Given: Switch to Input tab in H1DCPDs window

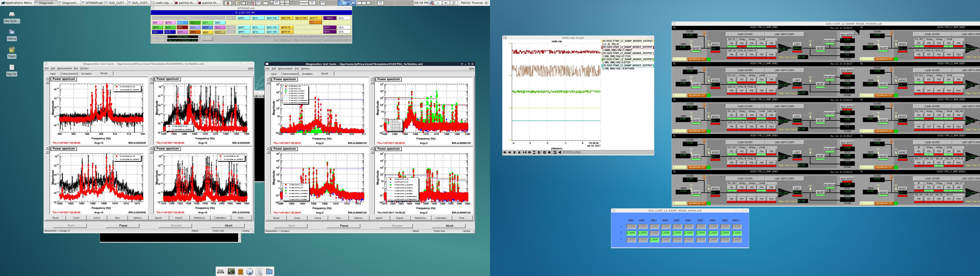Looking at the screenshot, I should 274,74.
